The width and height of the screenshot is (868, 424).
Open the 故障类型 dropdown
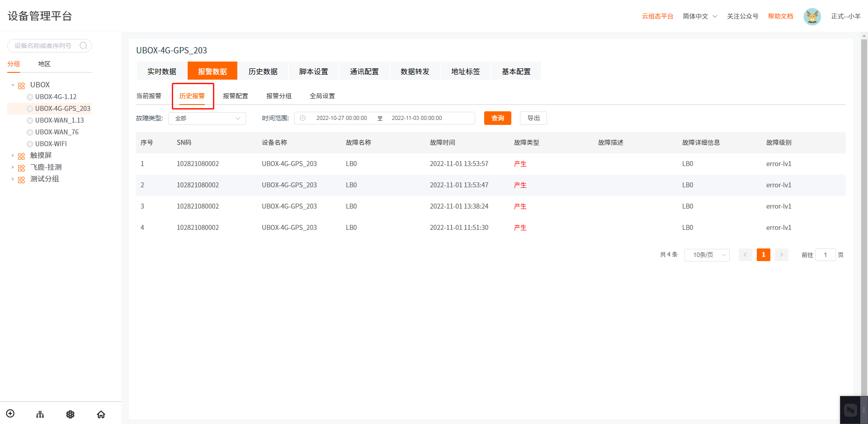click(x=207, y=118)
